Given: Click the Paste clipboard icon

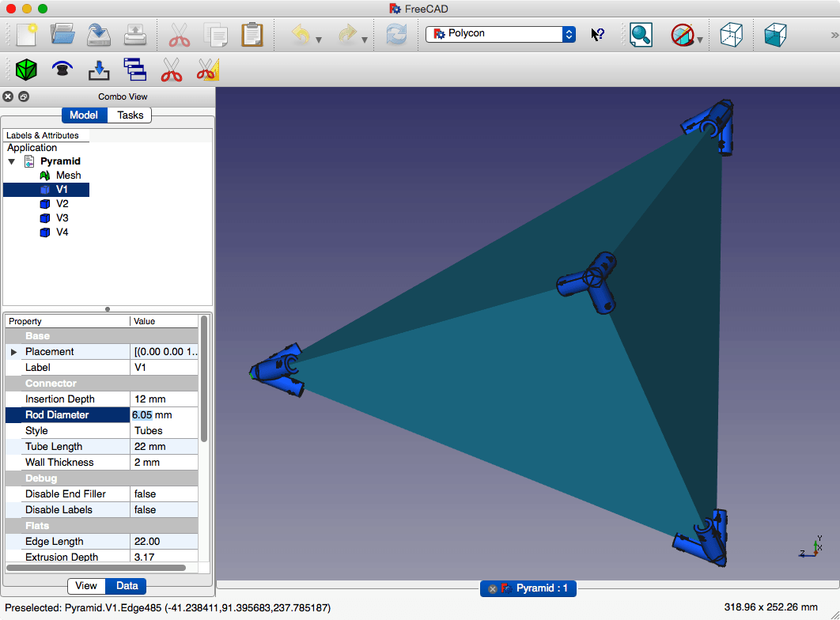Looking at the screenshot, I should [252, 35].
